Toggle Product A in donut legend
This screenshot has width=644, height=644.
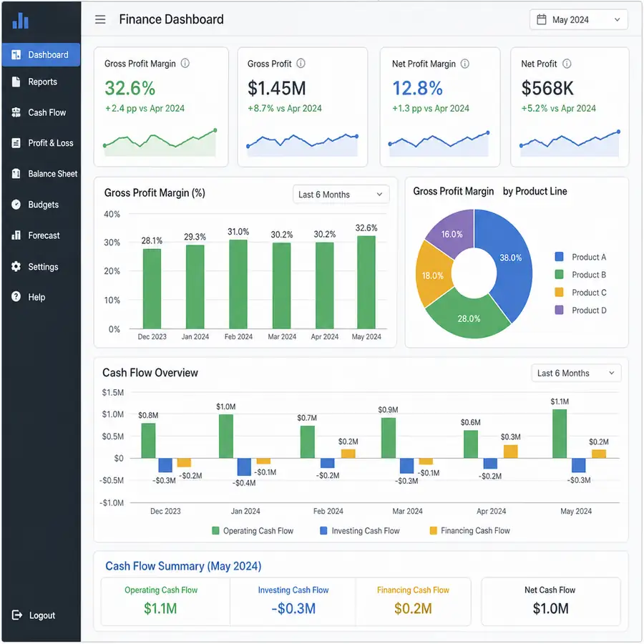[x=580, y=257]
